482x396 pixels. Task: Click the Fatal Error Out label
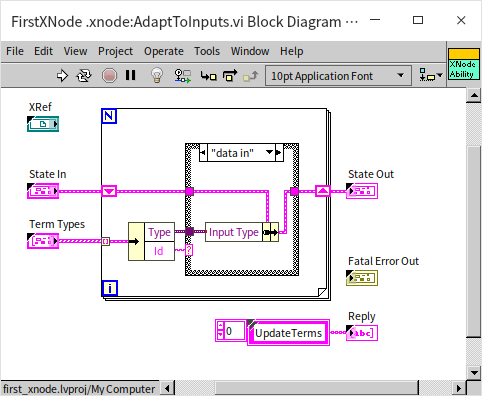click(383, 261)
